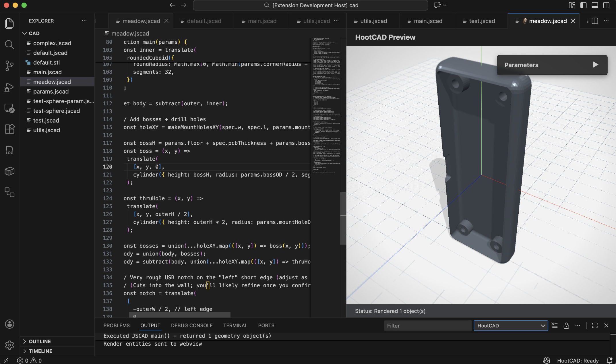Switch to the TERMINAL tab
The height and width of the screenshot is (364, 616).
coord(235,326)
